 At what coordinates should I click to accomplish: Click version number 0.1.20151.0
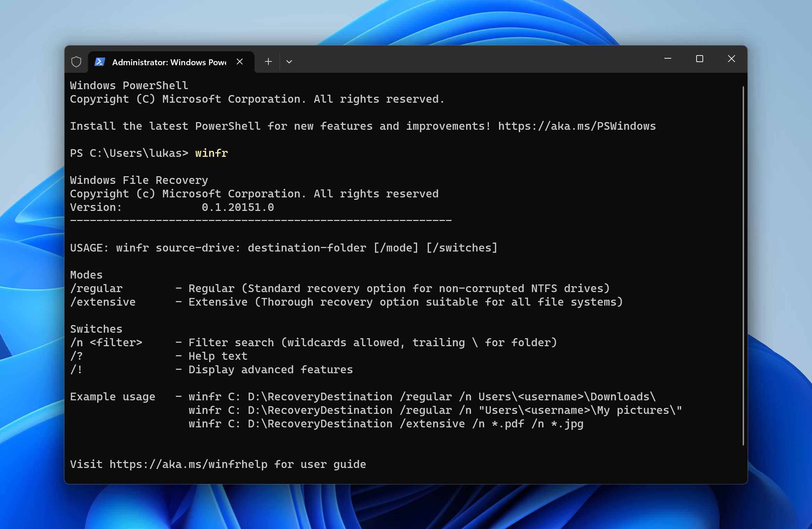click(x=238, y=207)
